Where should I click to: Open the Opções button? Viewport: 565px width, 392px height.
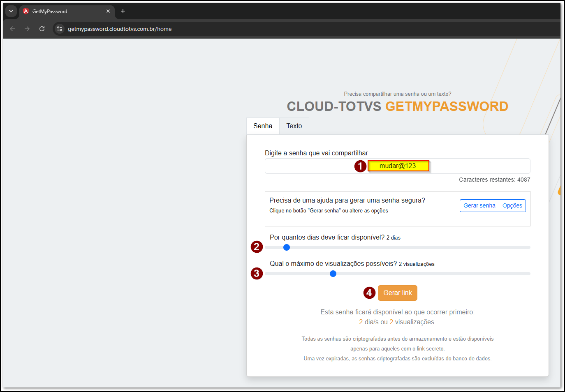pyautogui.click(x=512, y=205)
